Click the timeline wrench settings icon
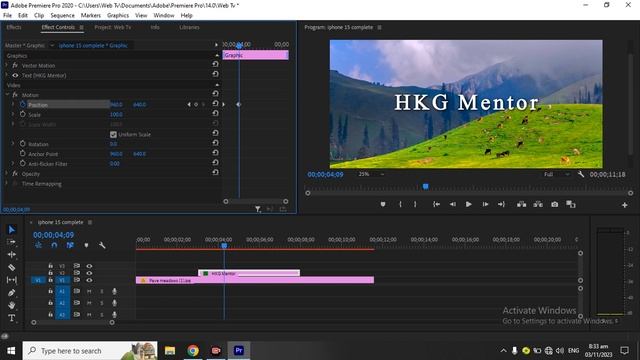This screenshot has height=360, width=640. [102, 245]
